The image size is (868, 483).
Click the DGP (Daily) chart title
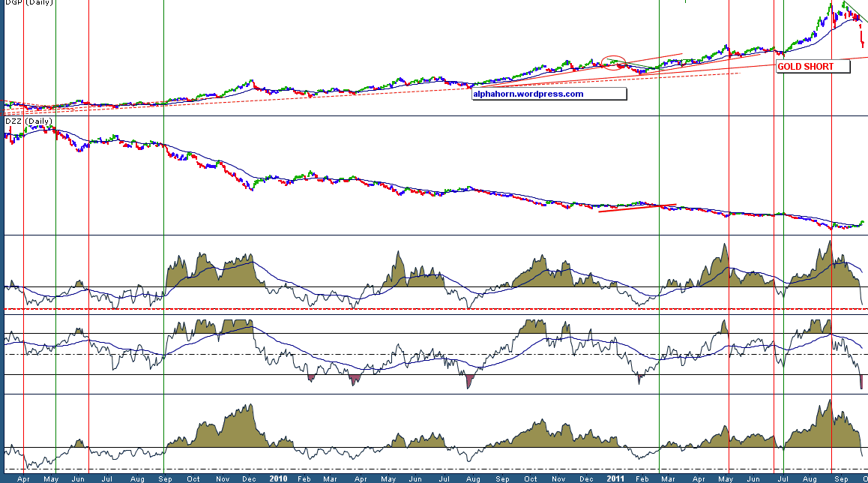28,3
